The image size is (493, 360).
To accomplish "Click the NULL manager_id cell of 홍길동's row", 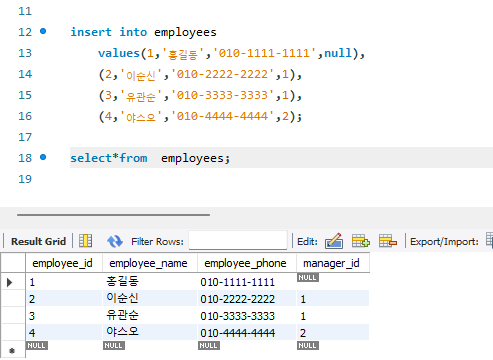I will pos(333,282).
